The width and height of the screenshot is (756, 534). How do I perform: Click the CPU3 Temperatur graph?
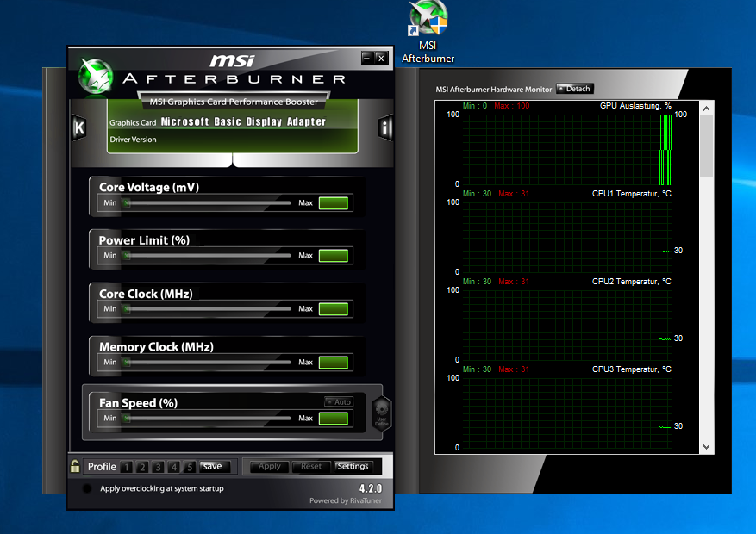(567, 413)
